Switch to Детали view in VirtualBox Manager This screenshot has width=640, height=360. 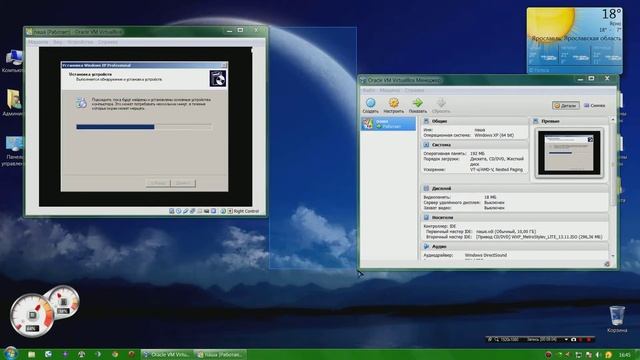566,105
